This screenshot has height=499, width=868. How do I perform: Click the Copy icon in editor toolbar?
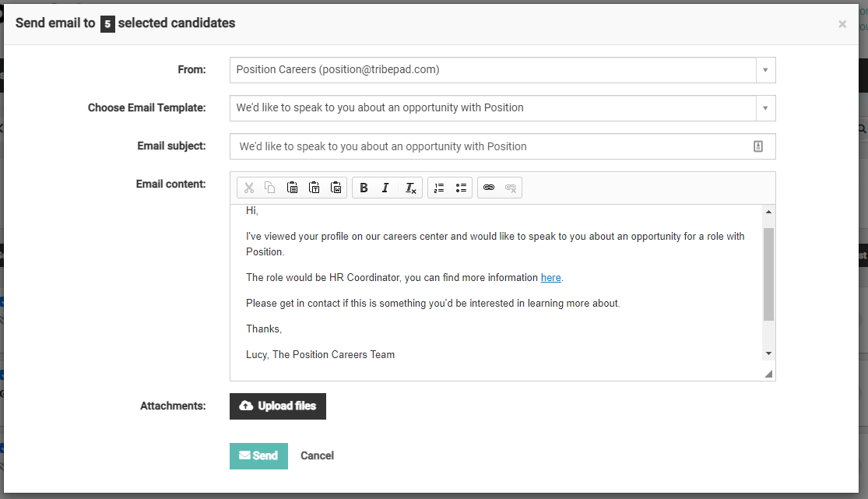coord(270,188)
